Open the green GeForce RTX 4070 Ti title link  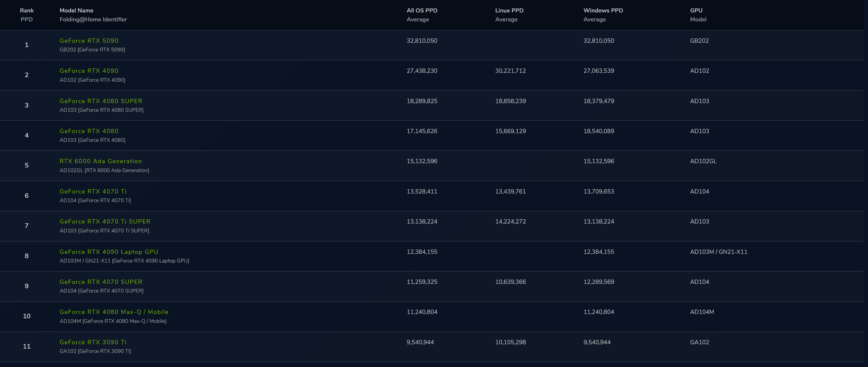point(93,191)
